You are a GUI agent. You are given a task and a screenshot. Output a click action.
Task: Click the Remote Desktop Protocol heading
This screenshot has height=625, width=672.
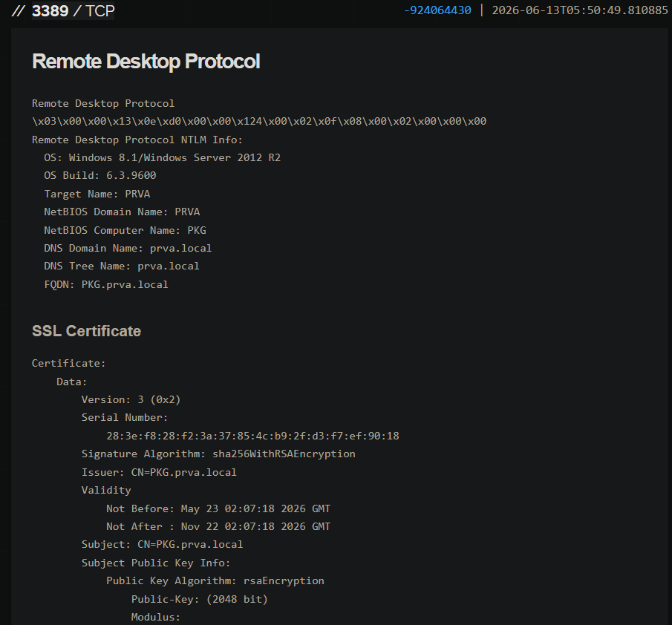146,62
